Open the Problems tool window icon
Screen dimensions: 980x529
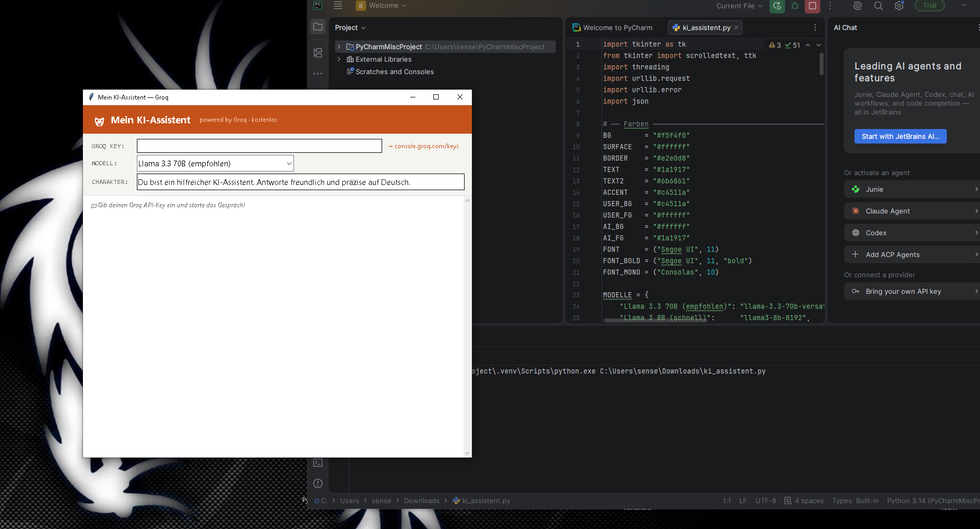tap(318, 483)
